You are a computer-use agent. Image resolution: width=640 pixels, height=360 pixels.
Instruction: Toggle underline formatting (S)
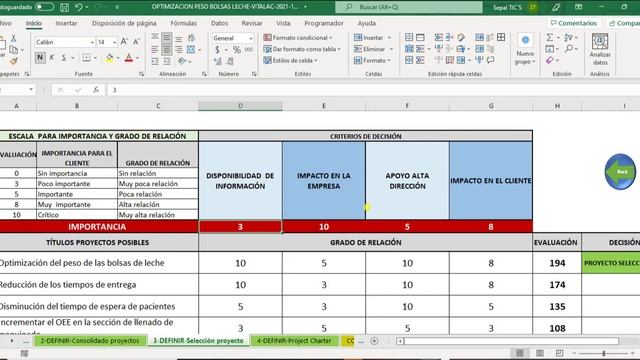[64, 58]
